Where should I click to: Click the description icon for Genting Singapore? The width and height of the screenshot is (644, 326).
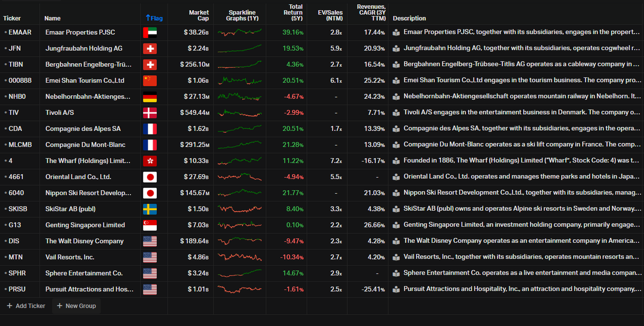click(396, 225)
